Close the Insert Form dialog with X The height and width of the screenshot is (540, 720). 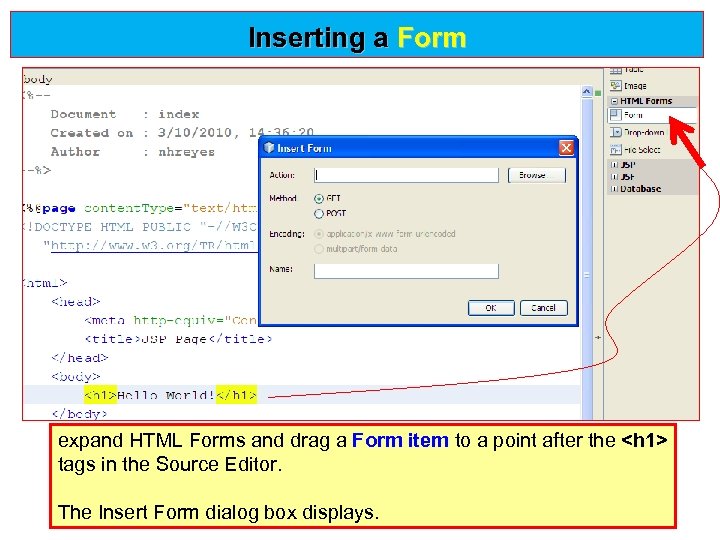coord(566,148)
